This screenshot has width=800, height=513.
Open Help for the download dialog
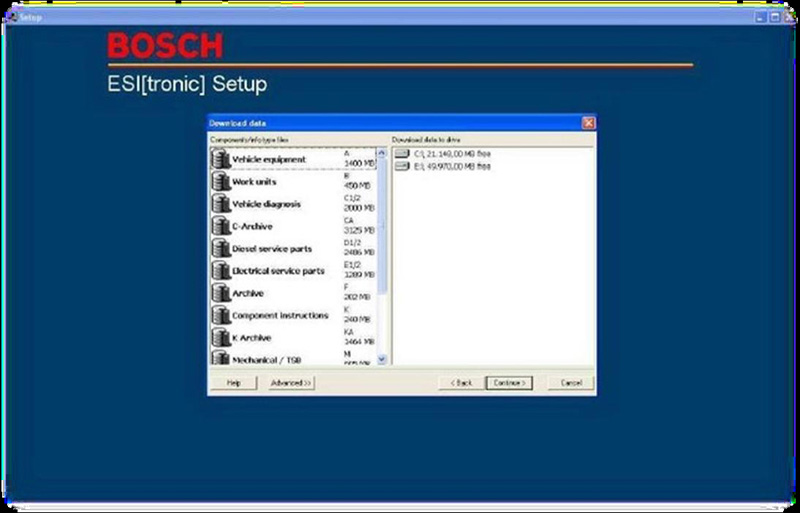(x=233, y=383)
